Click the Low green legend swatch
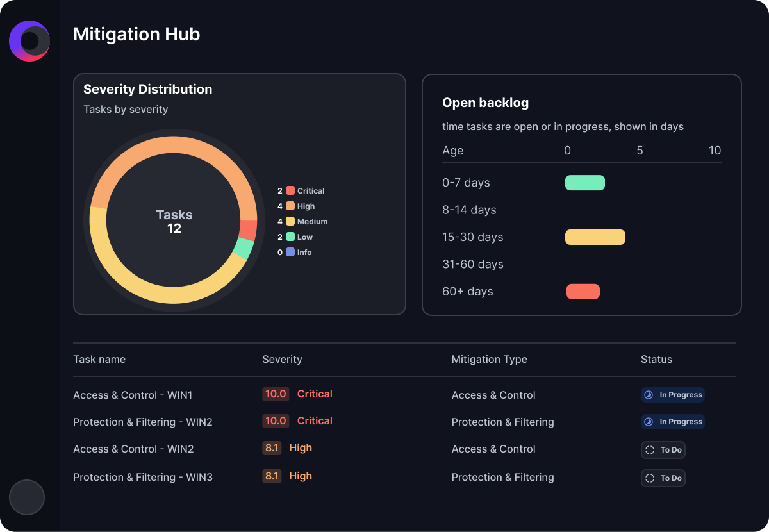The width and height of the screenshot is (769, 532). (x=290, y=237)
